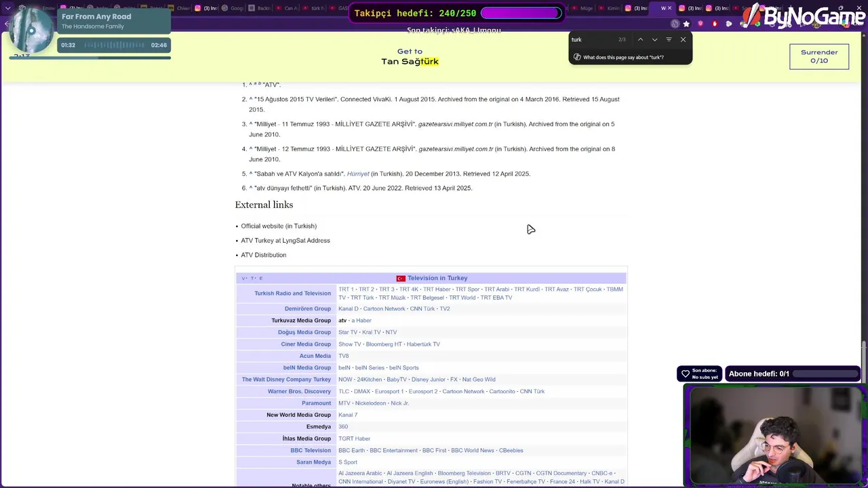Open BBC Earth channel link
This screenshot has width=868, height=488.
point(351,451)
